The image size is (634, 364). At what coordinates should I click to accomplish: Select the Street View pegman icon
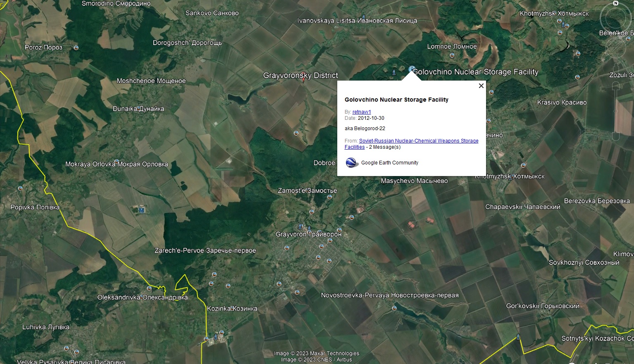[x=616, y=67]
